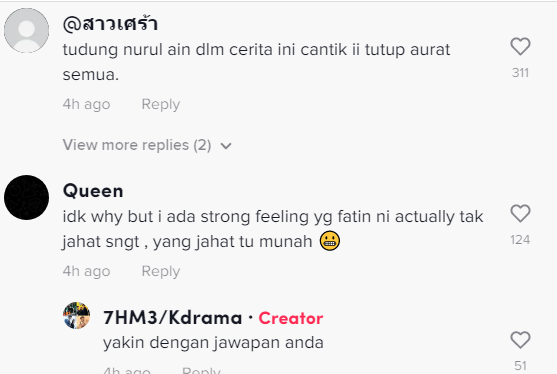Open the @สาวเศร้า username profile
557x374 pixels.
click(110, 24)
